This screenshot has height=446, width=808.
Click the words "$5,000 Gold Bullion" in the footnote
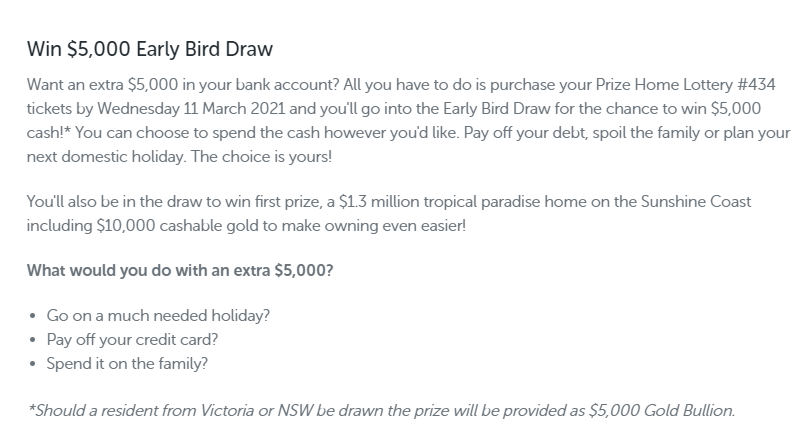pyautogui.click(x=669, y=411)
